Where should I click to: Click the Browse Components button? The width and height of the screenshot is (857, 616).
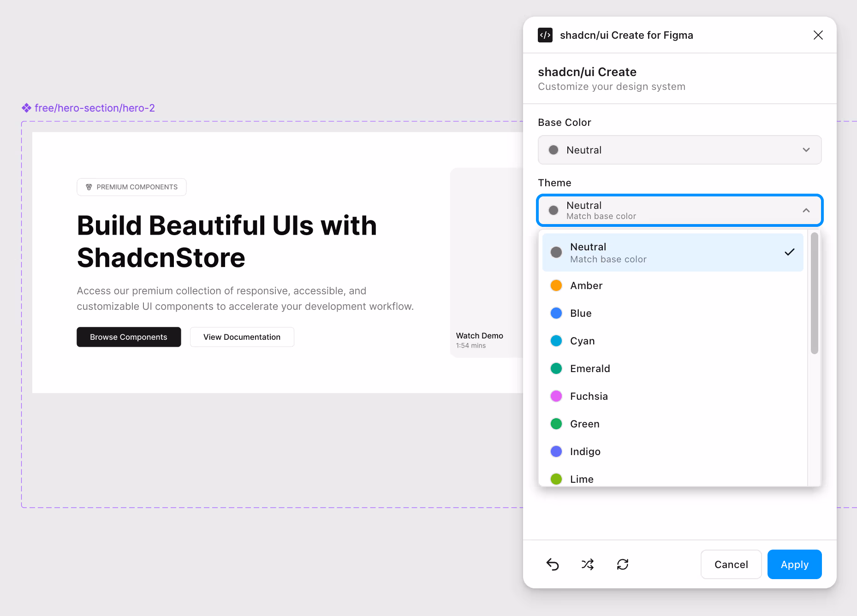(x=129, y=337)
